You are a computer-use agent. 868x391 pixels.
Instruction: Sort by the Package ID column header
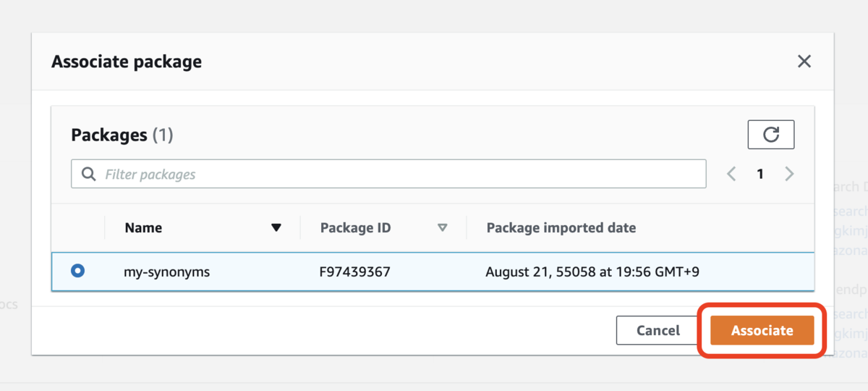[355, 228]
